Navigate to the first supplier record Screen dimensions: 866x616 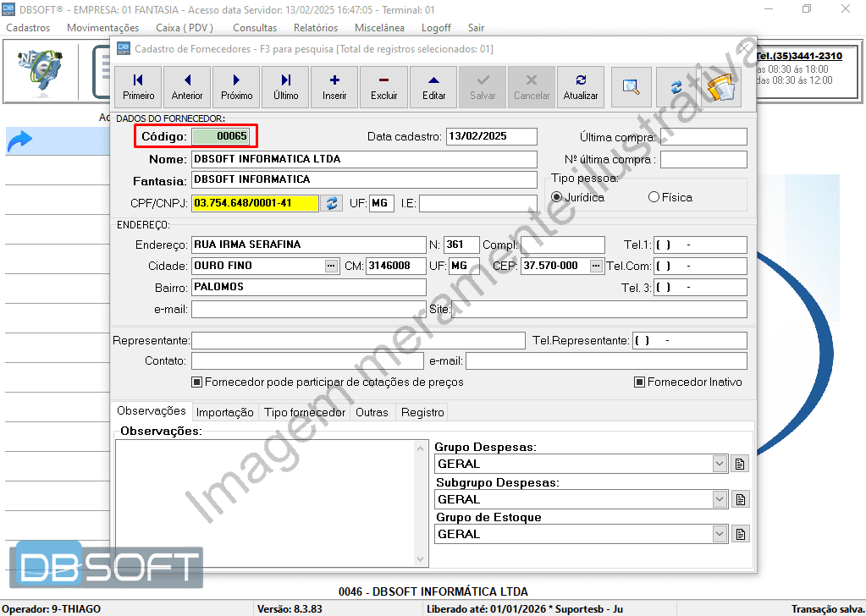pos(138,86)
